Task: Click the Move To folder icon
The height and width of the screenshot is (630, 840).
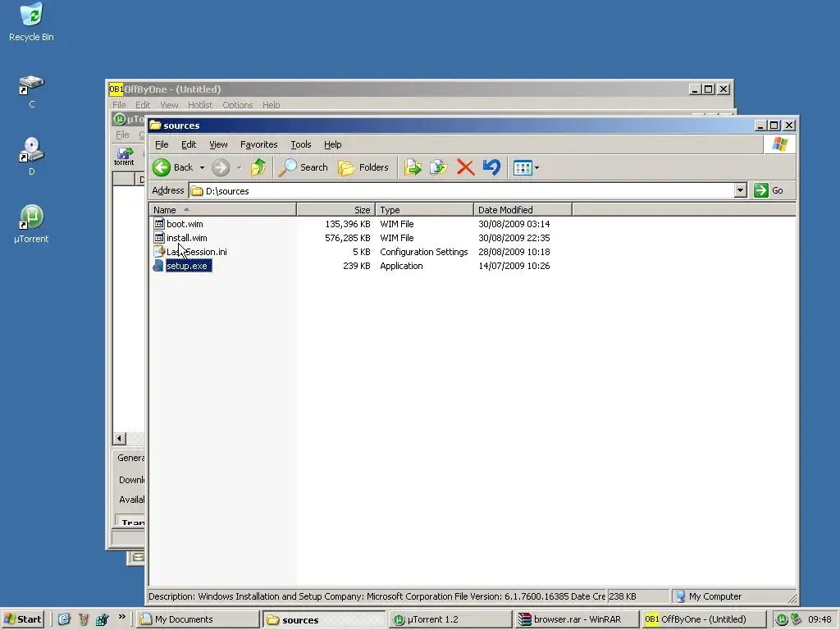Action: [x=413, y=167]
